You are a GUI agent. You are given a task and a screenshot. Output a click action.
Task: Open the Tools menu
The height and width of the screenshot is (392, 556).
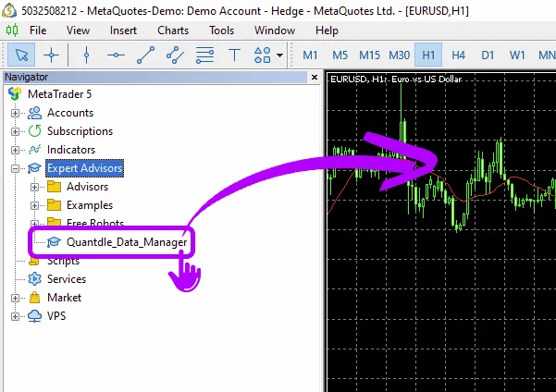pos(222,31)
